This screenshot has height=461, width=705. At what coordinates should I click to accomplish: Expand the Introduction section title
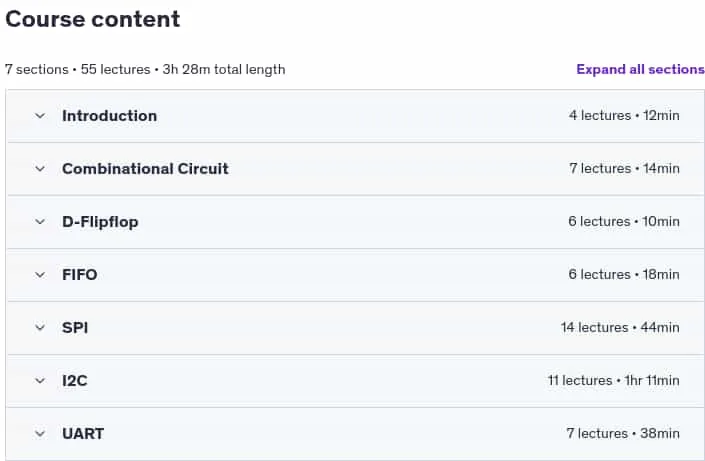[x=109, y=116]
